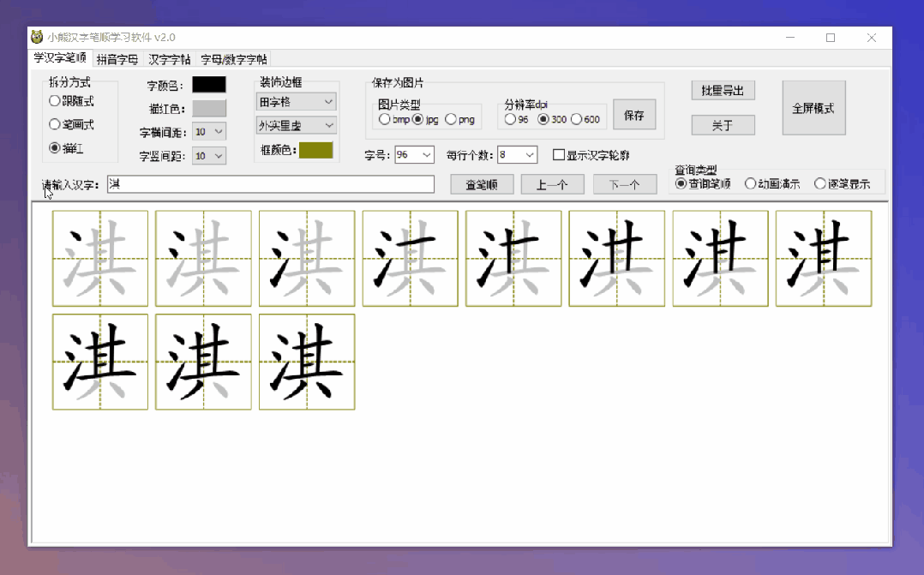
Task: Pick the black 字颜色 swatch
Action: (x=208, y=85)
